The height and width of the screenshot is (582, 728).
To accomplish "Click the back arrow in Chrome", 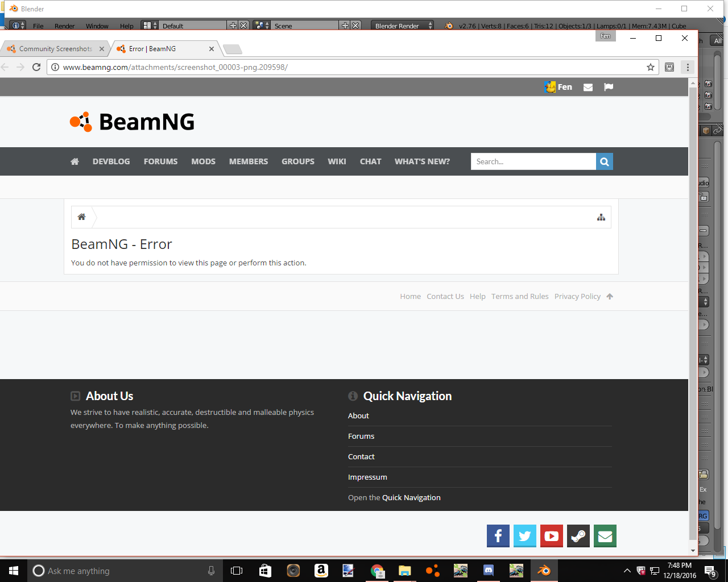I will coord(5,67).
